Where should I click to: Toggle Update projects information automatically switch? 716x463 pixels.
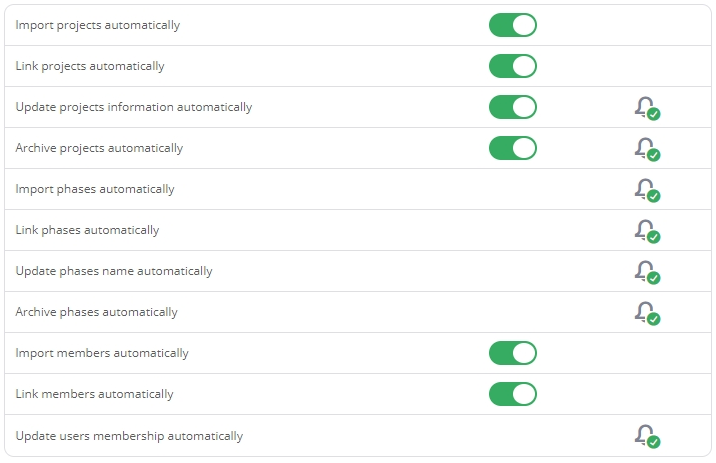(513, 107)
